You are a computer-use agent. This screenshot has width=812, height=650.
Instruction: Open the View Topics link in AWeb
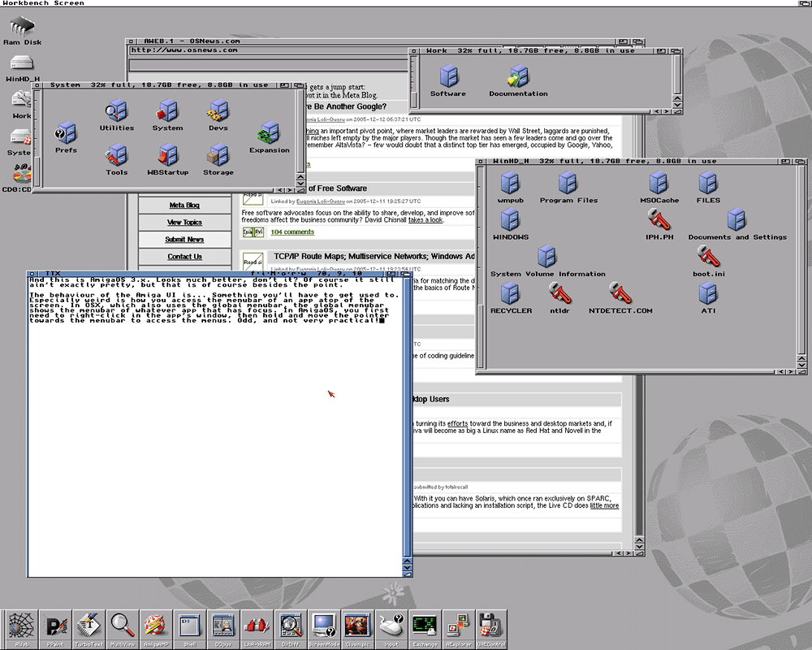point(184,223)
